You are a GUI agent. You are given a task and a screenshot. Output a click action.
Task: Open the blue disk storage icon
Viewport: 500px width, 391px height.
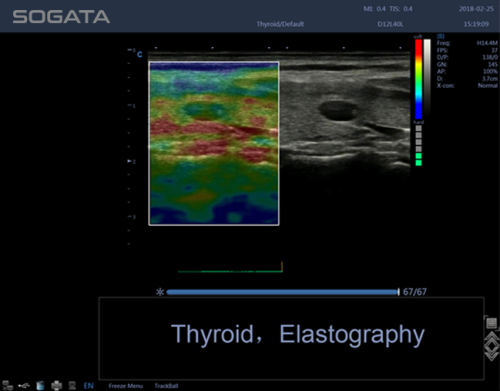tap(40, 386)
